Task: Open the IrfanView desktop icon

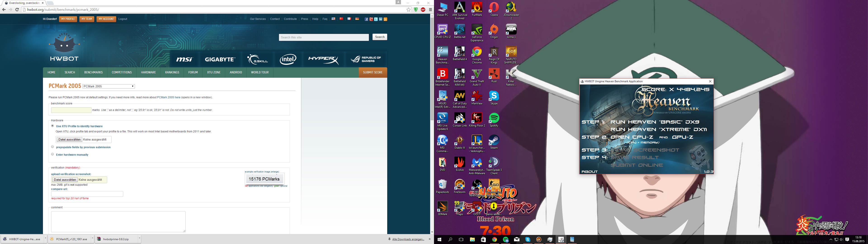Action: click(x=477, y=98)
